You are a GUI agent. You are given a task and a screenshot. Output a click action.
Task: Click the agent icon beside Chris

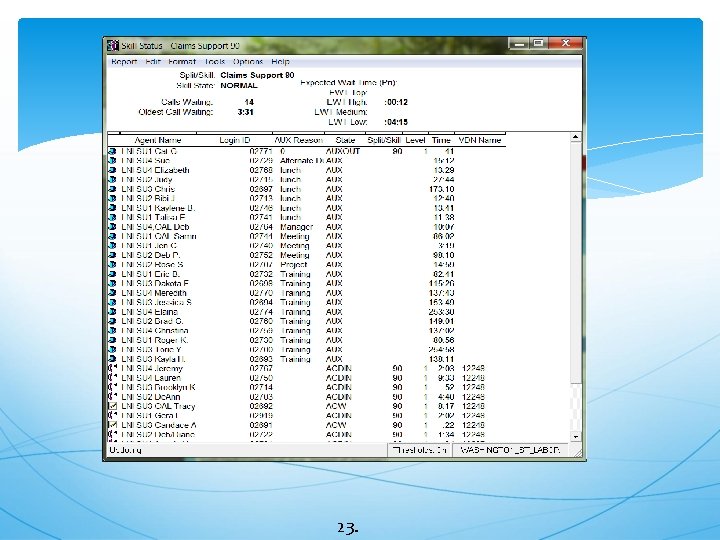(x=112, y=189)
